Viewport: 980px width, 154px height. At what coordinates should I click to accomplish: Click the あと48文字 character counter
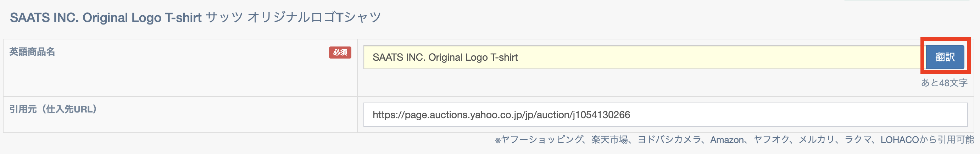944,83
